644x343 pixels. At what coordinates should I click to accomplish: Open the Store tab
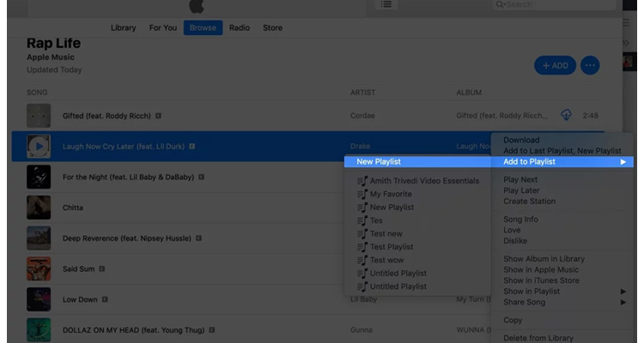[272, 27]
